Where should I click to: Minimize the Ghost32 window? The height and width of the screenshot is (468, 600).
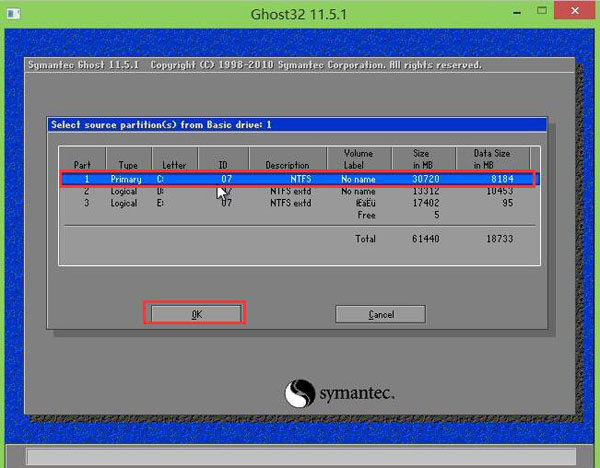point(517,12)
